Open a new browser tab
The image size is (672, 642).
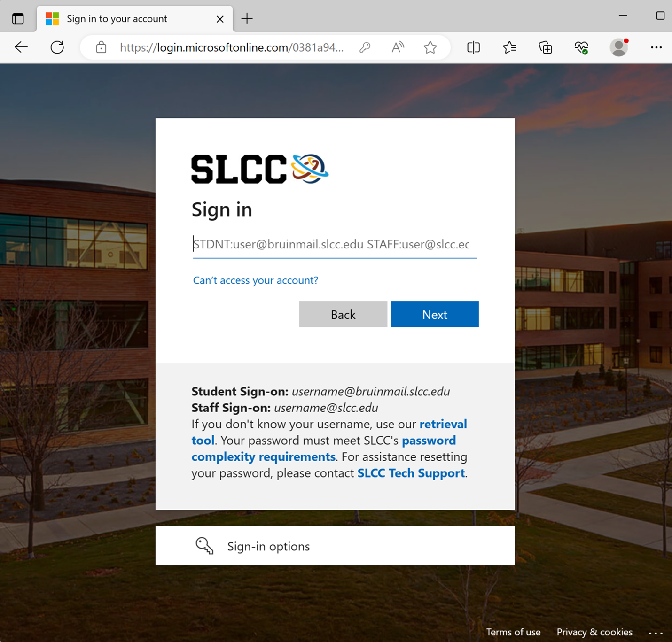[x=247, y=19]
